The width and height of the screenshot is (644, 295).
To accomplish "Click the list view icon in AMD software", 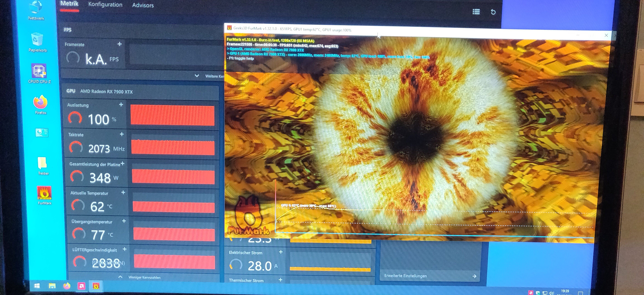I will [476, 12].
